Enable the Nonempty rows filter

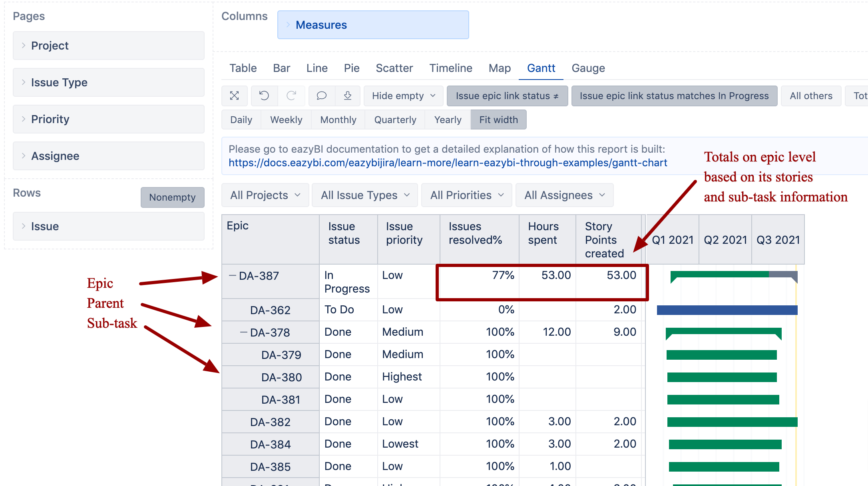pos(172,197)
